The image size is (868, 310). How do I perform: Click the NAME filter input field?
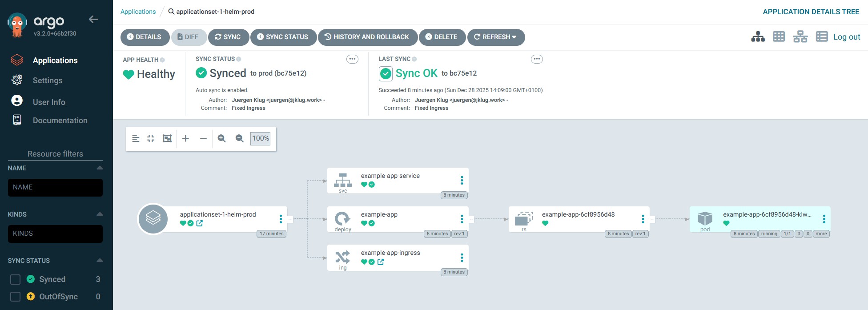pos(55,187)
